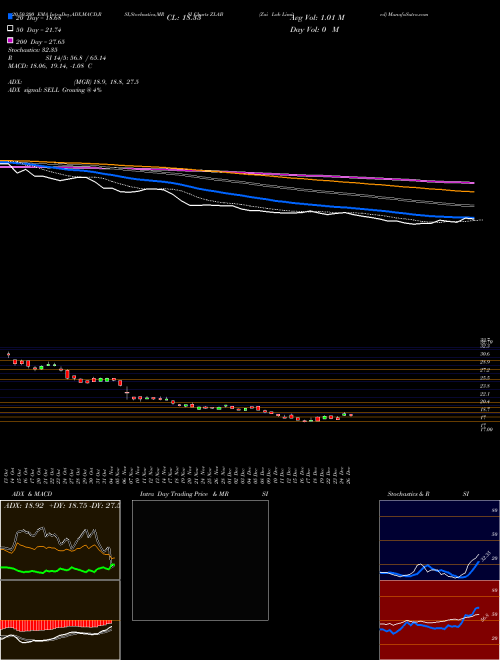
Task: Click the last candlestick on the price chart
Action: pyautogui.click(x=351, y=415)
